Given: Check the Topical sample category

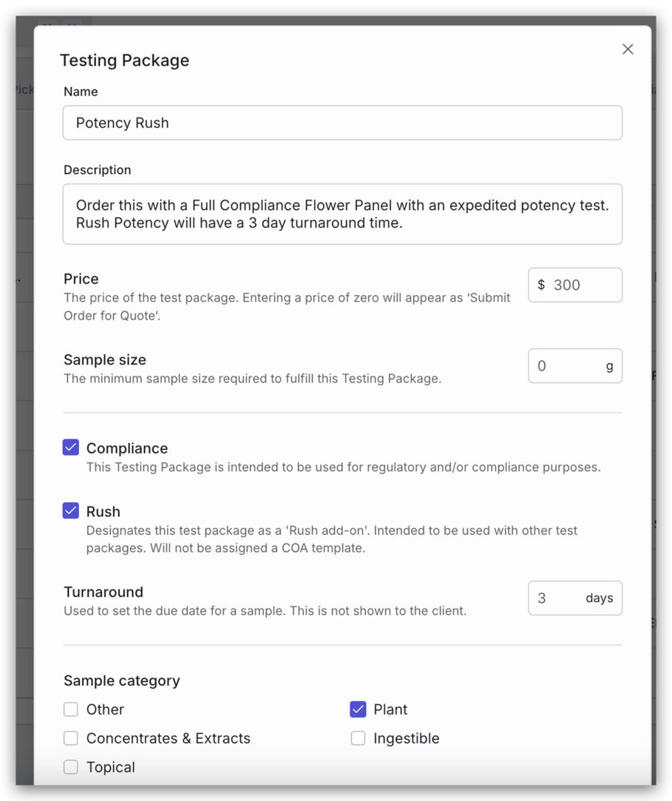Looking at the screenshot, I should 70,767.
